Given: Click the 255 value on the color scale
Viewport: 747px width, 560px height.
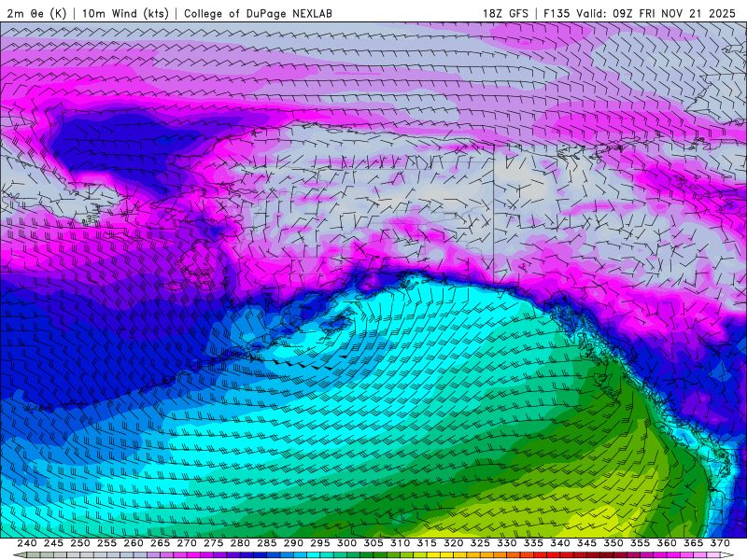Looking at the screenshot, I should [x=106, y=543].
